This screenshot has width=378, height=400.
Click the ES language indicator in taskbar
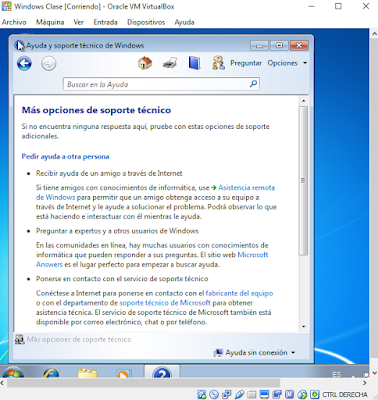(337, 375)
